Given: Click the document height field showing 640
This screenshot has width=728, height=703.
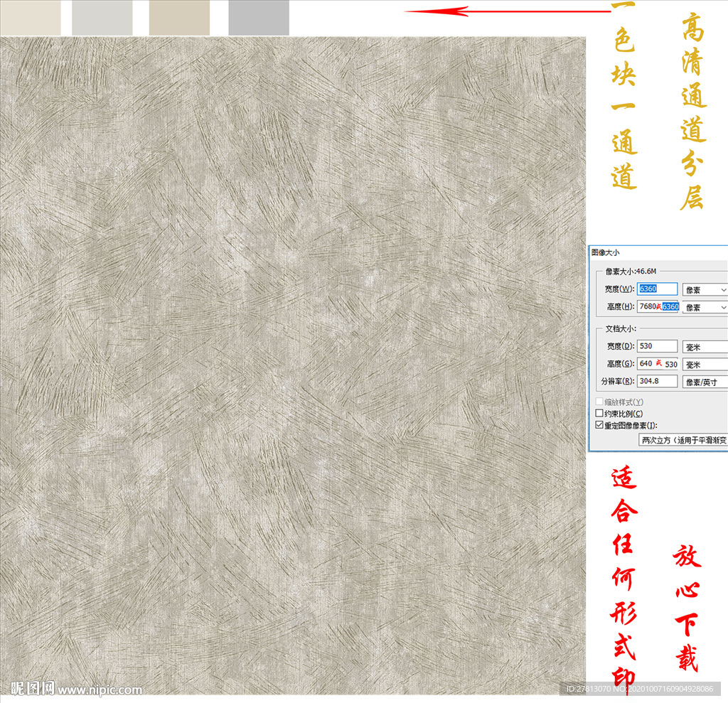Looking at the screenshot, I should click(x=658, y=363).
